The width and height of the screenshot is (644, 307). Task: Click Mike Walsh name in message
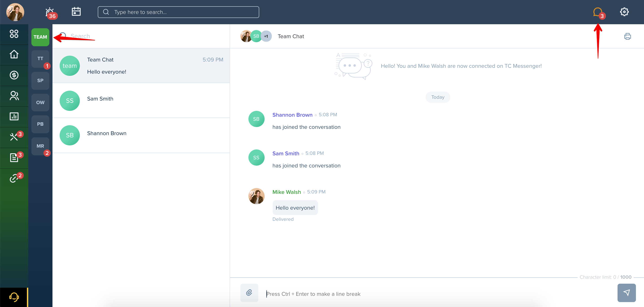click(x=287, y=192)
